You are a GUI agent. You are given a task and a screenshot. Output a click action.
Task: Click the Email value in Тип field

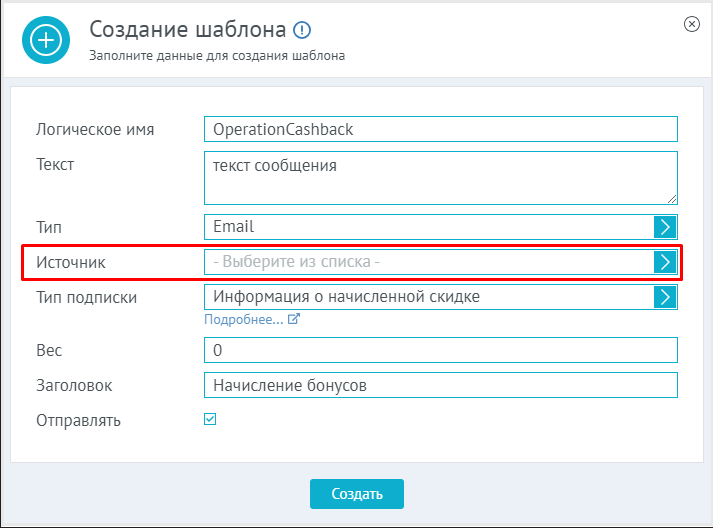[234, 226]
